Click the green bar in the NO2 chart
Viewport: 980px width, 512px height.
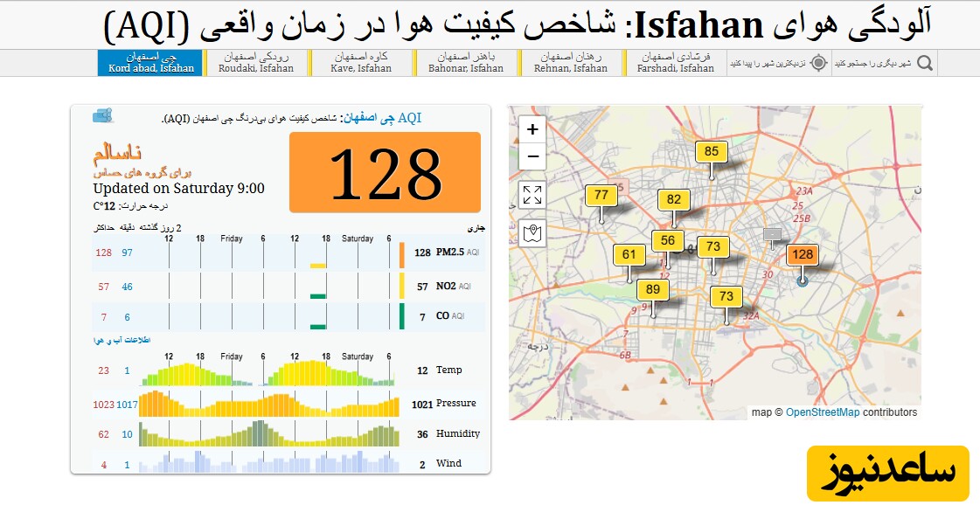point(318,296)
